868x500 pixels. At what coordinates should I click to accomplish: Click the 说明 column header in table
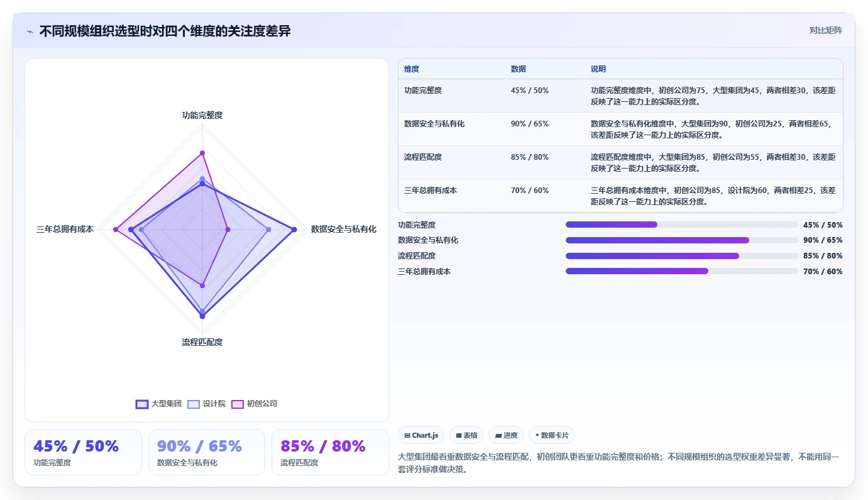click(598, 69)
